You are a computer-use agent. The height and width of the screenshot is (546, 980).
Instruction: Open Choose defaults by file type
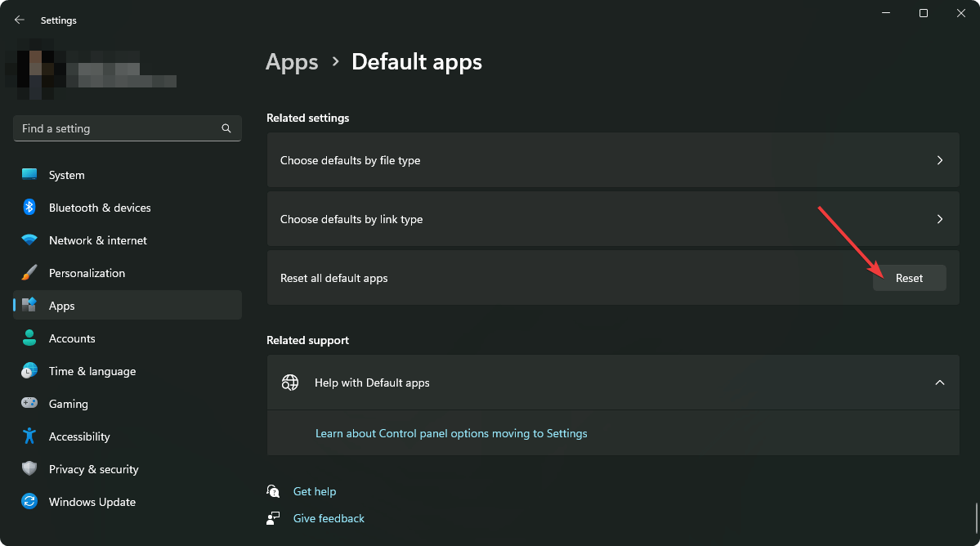[x=612, y=160]
